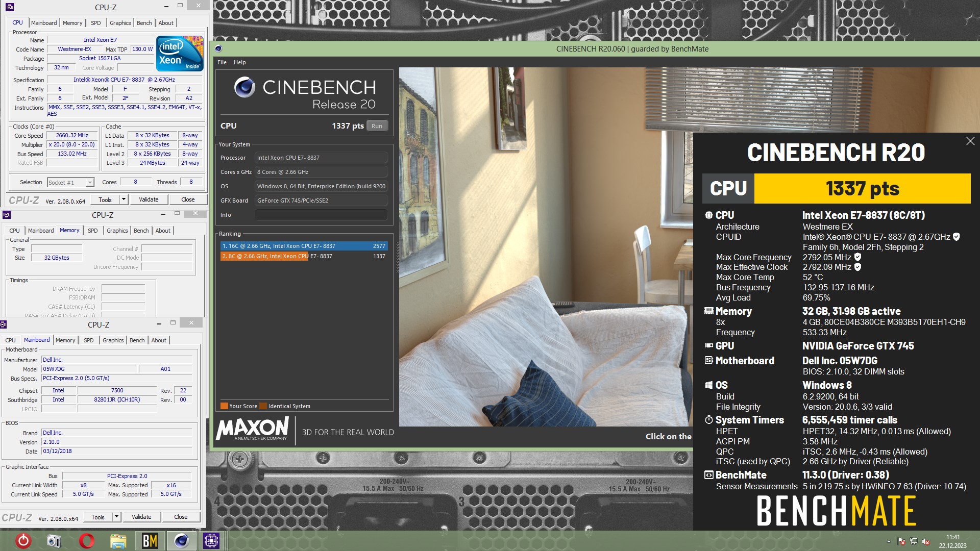Screen dimensions: 980x551
Task: Click the network tray icon
Action: (914, 541)
